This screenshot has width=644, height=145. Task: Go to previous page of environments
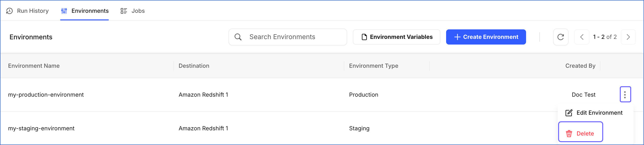pos(582,37)
